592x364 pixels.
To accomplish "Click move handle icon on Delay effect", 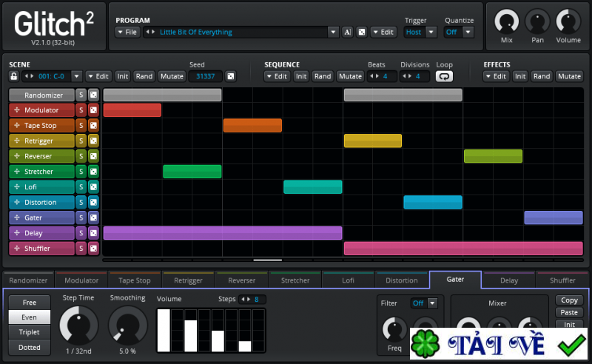I will tap(16, 233).
